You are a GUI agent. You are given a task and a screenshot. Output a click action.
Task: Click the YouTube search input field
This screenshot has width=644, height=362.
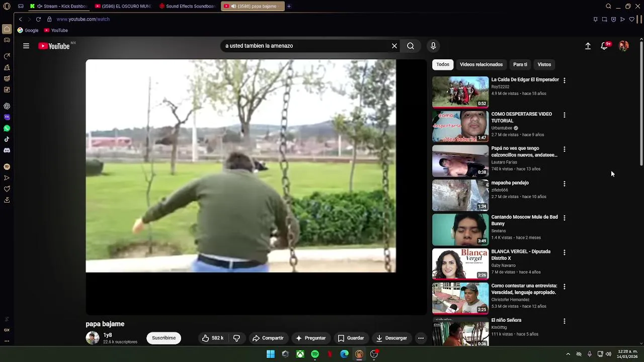point(307,46)
